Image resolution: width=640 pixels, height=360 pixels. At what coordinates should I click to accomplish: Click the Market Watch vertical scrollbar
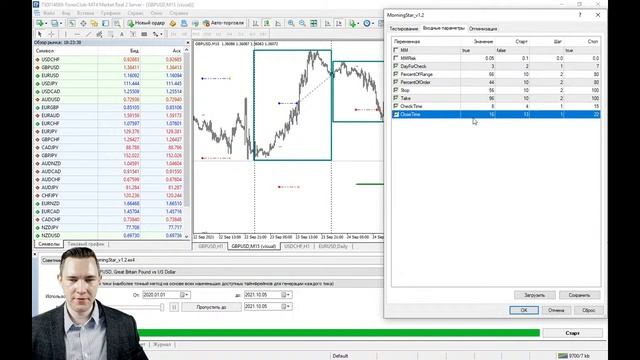187,143
